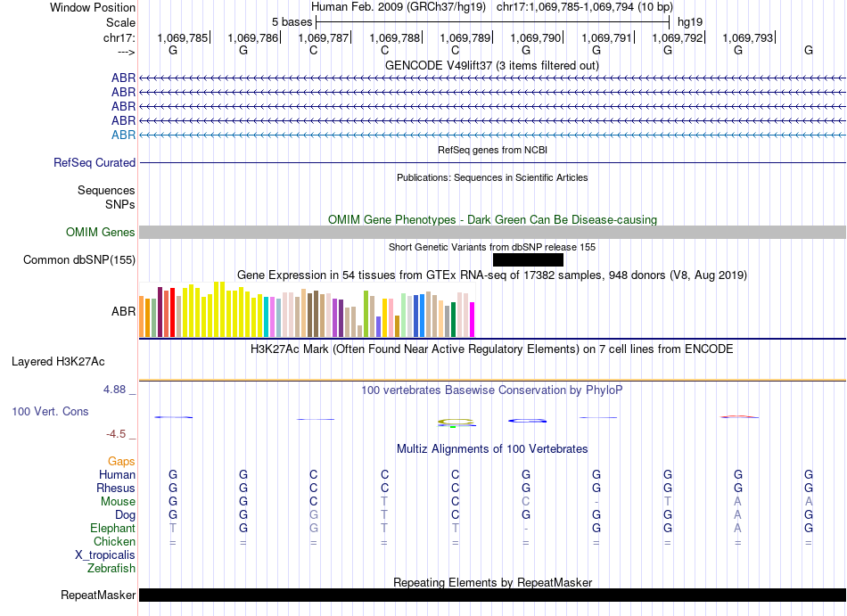The height and width of the screenshot is (616, 847).
Task: Click the black Common dbSNP variant block
Action: click(528, 259)
